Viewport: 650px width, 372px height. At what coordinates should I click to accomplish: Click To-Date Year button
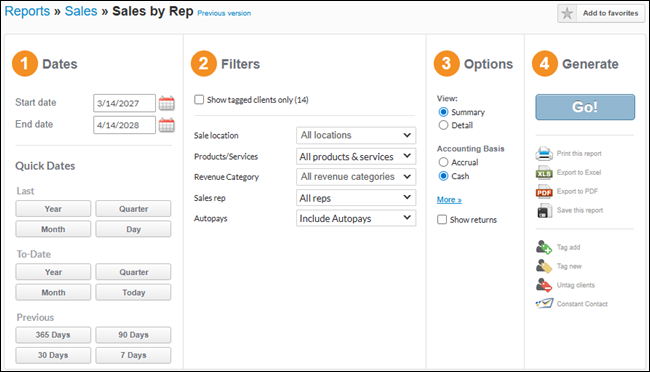pyautogui.click(x=53, y=272)
